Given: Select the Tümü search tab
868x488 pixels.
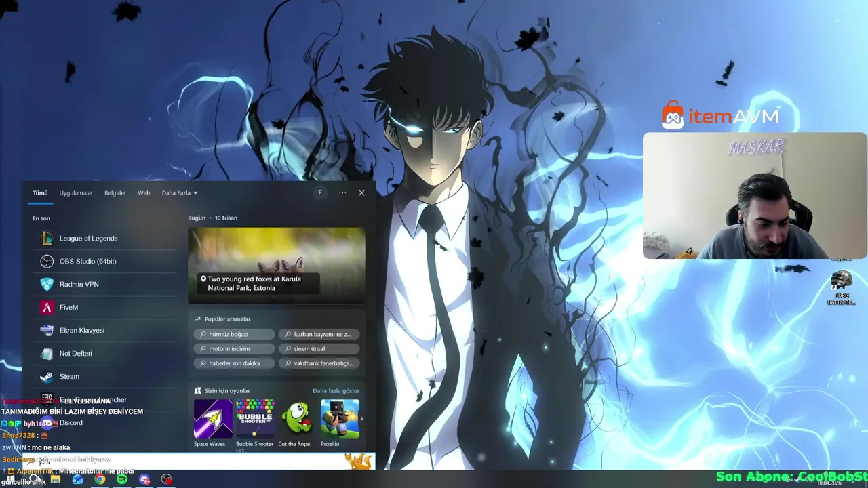Looking at the screenshot, I should click(x=40, y=193).
